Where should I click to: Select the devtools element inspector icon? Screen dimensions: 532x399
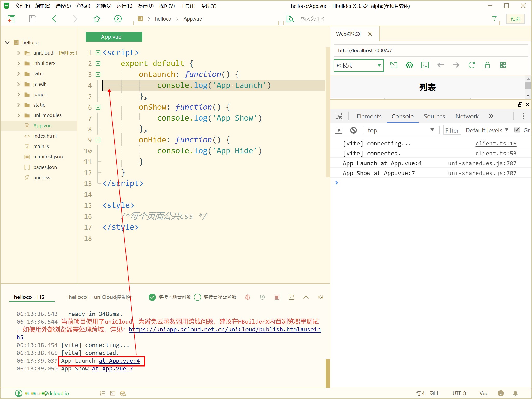click(x=339, y=116)
